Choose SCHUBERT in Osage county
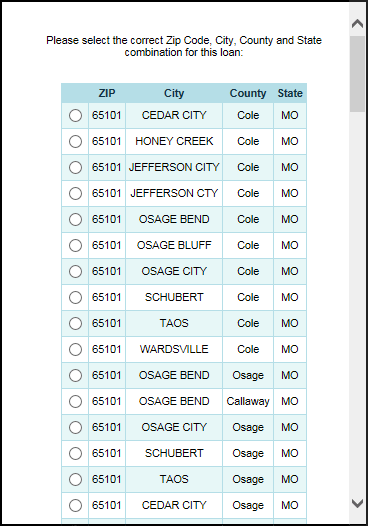The width and height of the screenshot is (368, 526). click(75, 453)
